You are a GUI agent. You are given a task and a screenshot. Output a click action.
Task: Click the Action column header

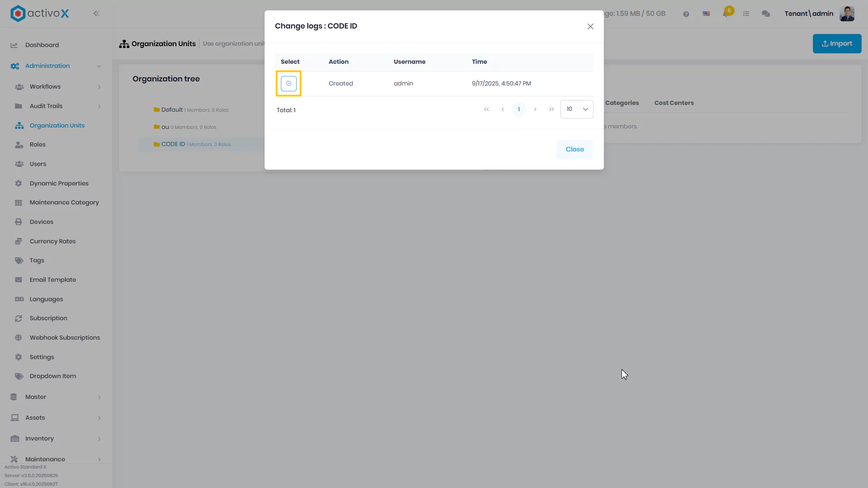point(338,62)
